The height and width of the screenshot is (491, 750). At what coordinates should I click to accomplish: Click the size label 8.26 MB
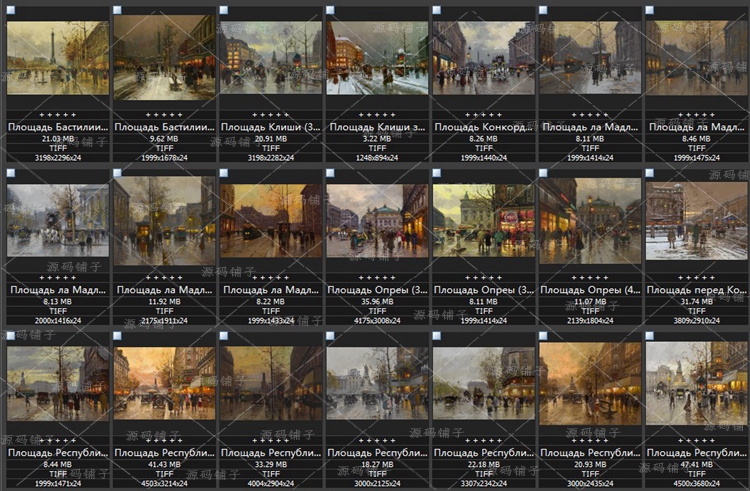coord(484,139)
